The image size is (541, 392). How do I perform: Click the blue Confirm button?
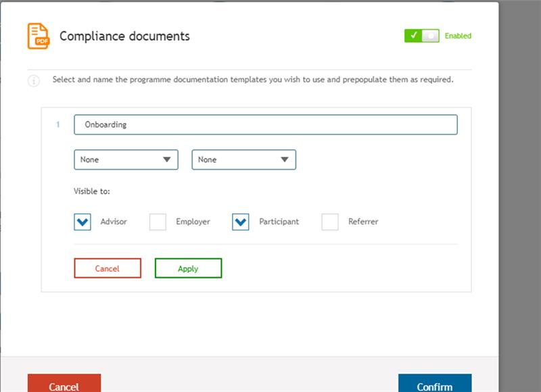[435, 383]
